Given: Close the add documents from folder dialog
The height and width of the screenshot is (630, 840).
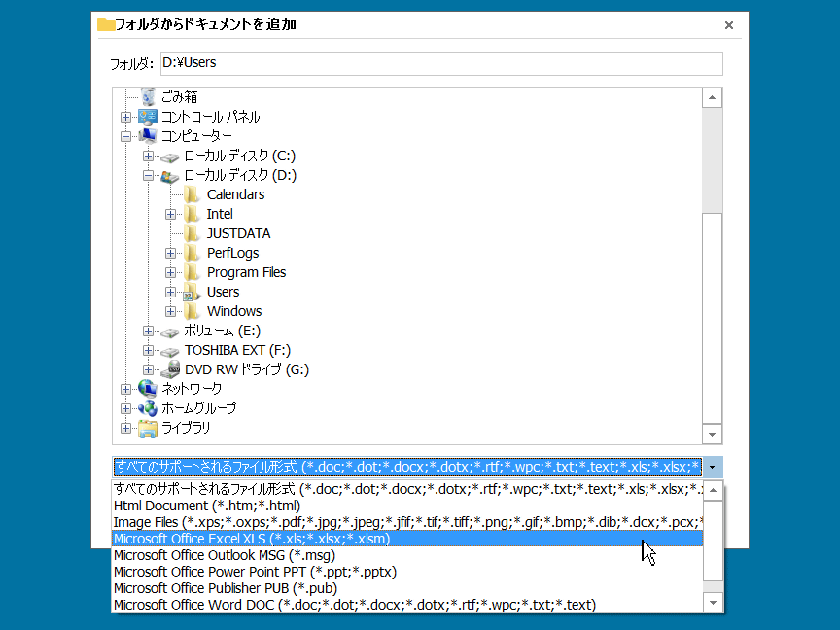Looking at the screenshot, I should (x=728, y=25).
